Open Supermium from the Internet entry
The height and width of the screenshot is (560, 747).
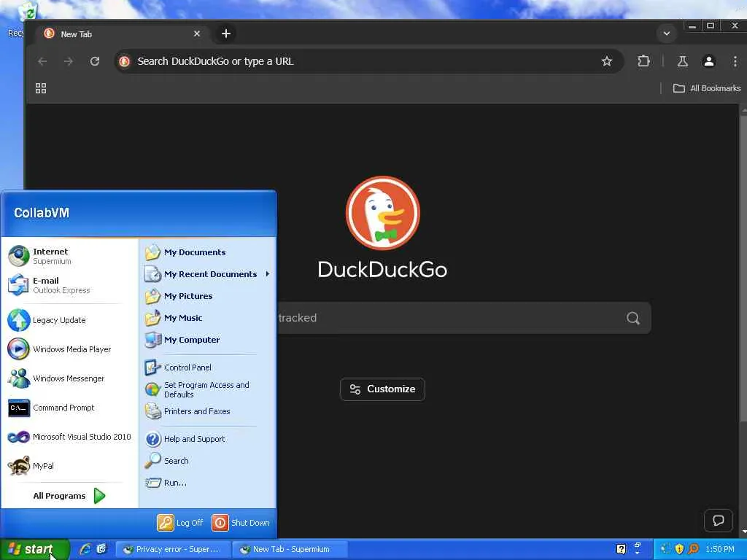[x=69, y=256]
